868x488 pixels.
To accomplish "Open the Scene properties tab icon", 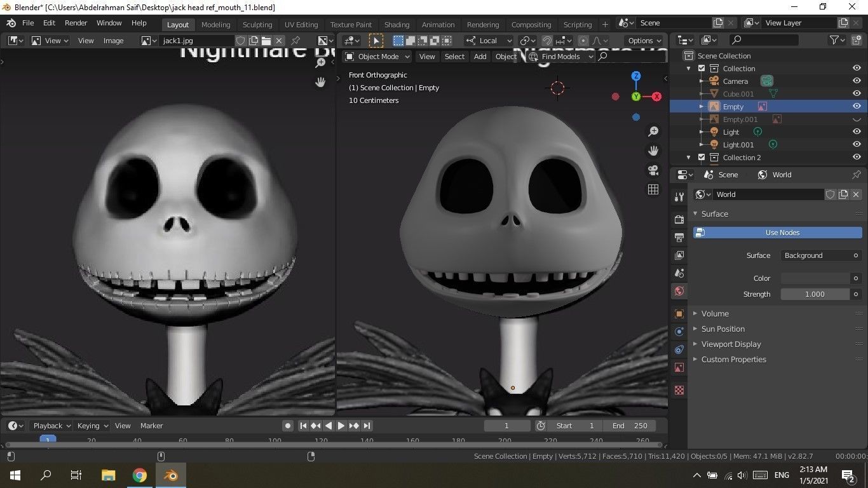I will tap(679, 273).
